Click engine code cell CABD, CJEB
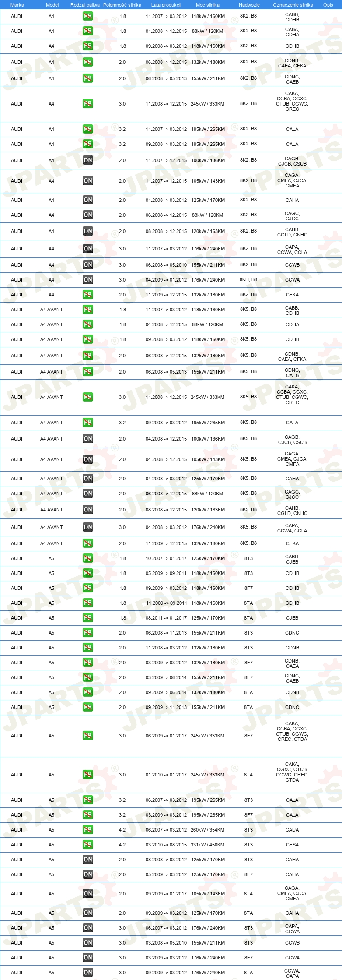Viewport: 342px width, 980px height. [x=292, y=559]
